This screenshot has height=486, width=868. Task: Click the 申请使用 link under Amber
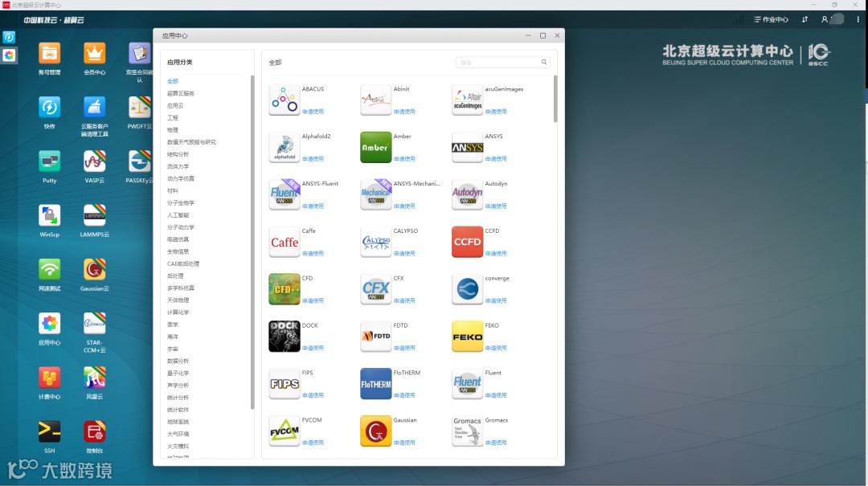(x=404, y=159)
